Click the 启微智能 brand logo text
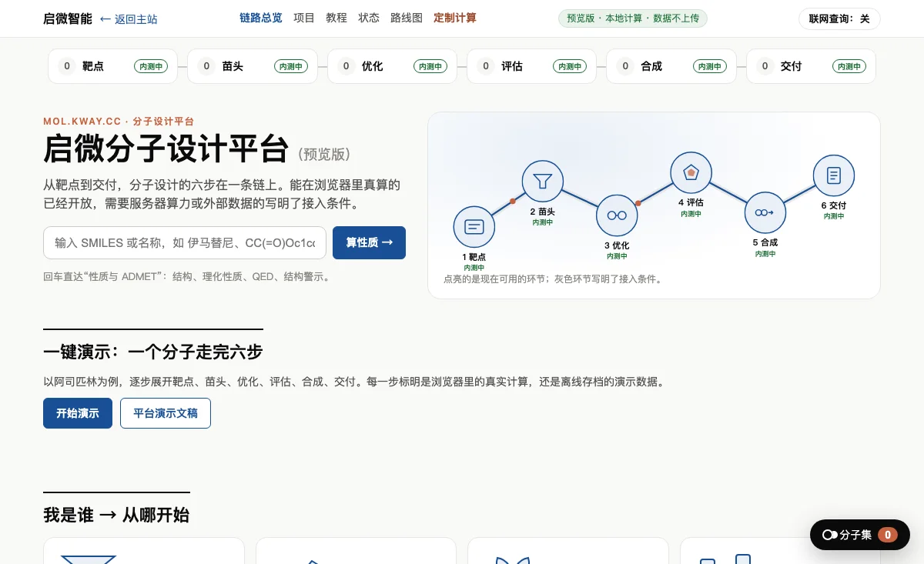 click(68, 18)
